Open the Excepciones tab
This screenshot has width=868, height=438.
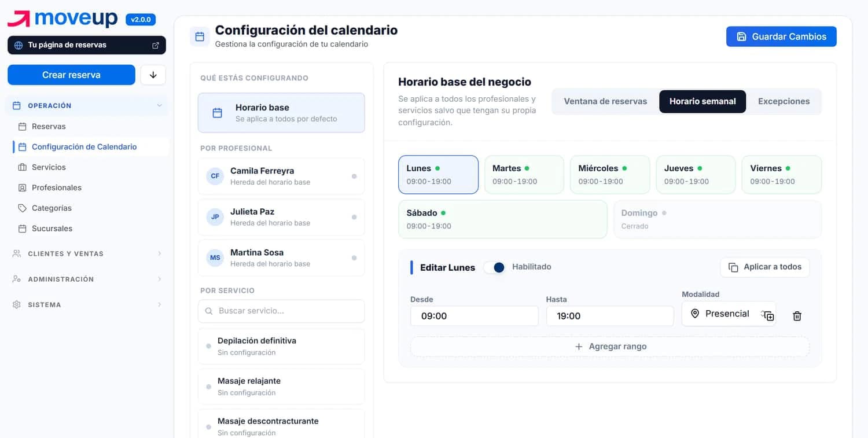(x=784, y=101)
